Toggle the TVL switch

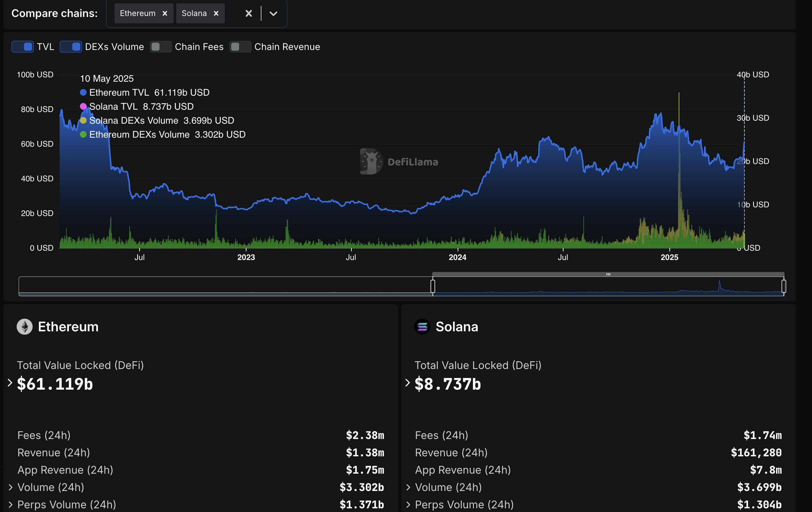point(23,47)
